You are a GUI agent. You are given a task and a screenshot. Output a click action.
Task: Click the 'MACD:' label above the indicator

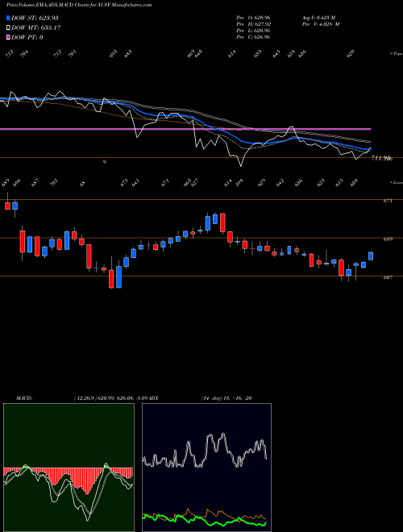[x=24, y=398]
